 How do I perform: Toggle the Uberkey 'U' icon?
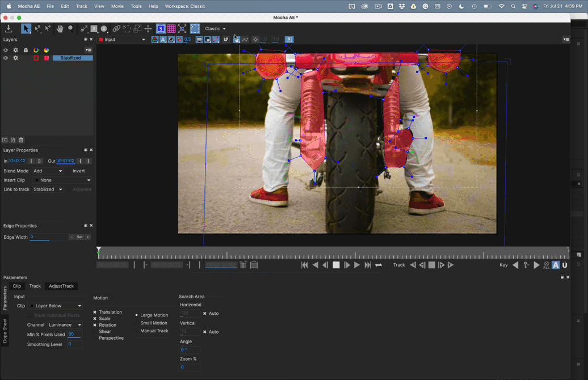(x=565, y=265)
